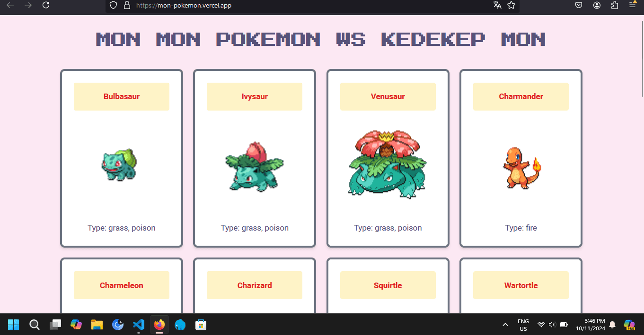Click the Wartortle name label
Image resolution: width=644 pixels, height=335 pixels.
pos(521,285)
